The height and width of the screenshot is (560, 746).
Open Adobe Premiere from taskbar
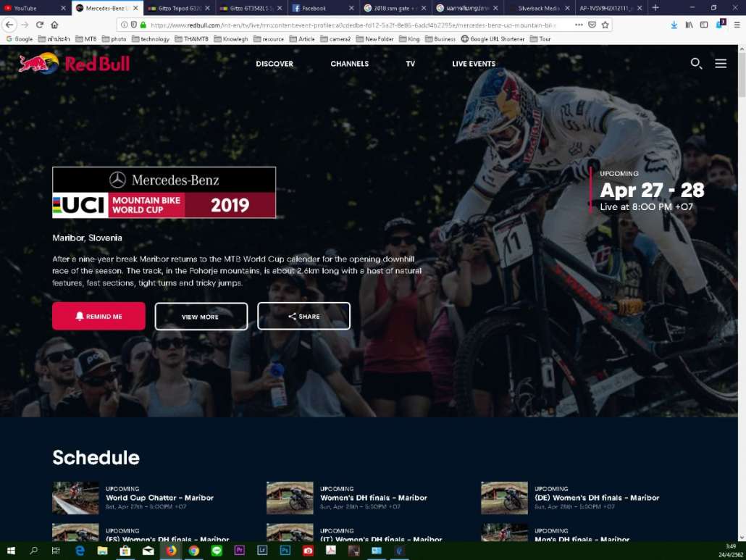239,551
